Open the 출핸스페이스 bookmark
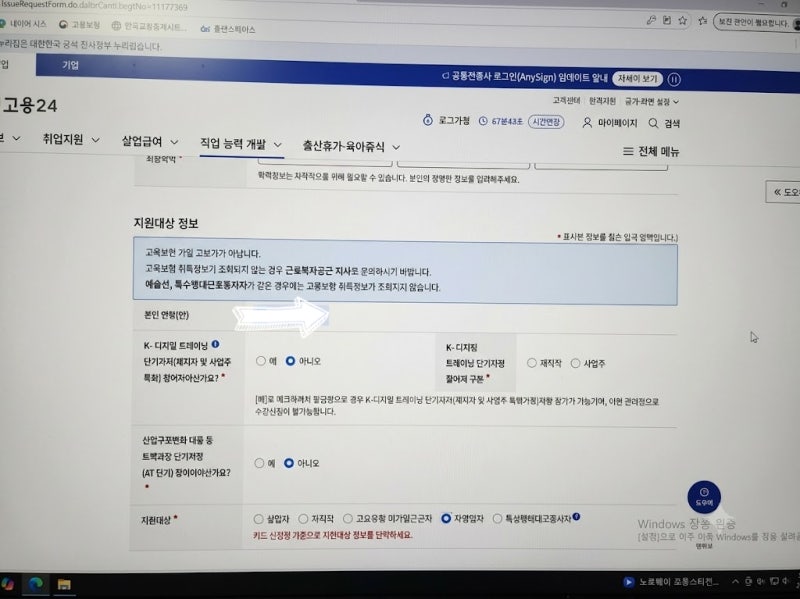 (x=228, y=29)
